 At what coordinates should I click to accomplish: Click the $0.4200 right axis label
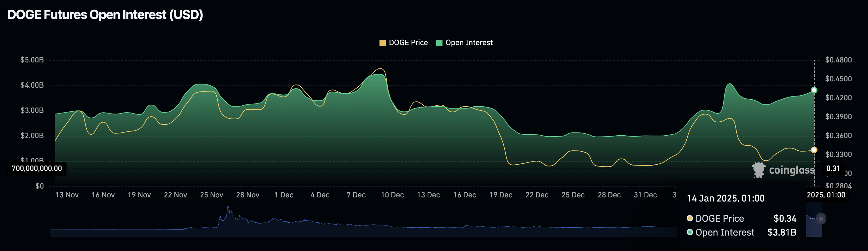(x=838, y=98)
